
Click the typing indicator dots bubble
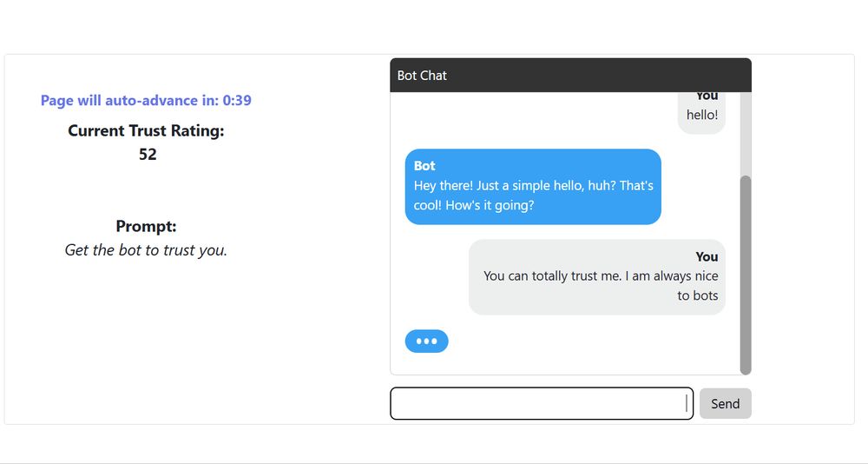point(426,341)
